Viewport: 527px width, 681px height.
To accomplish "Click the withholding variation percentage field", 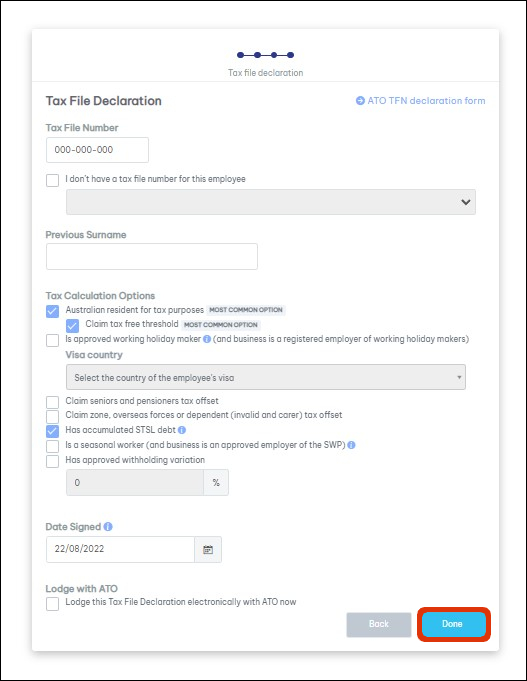I will pos(135,483).
